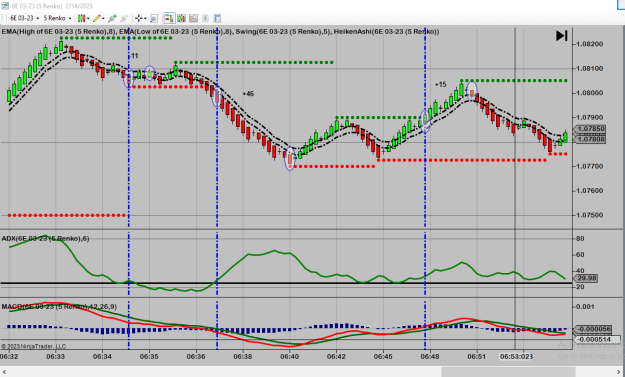The height and width of the screenshot is (377, 625).
Task: Click the MACD value label -0.000056
Action: click(x=593, y=329)
